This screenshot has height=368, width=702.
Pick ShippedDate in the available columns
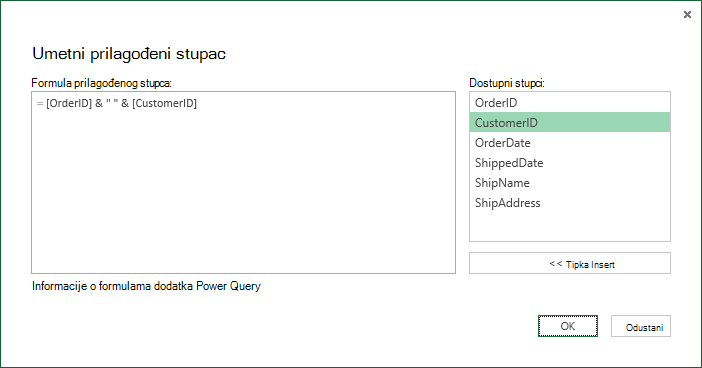coord(570,163)
